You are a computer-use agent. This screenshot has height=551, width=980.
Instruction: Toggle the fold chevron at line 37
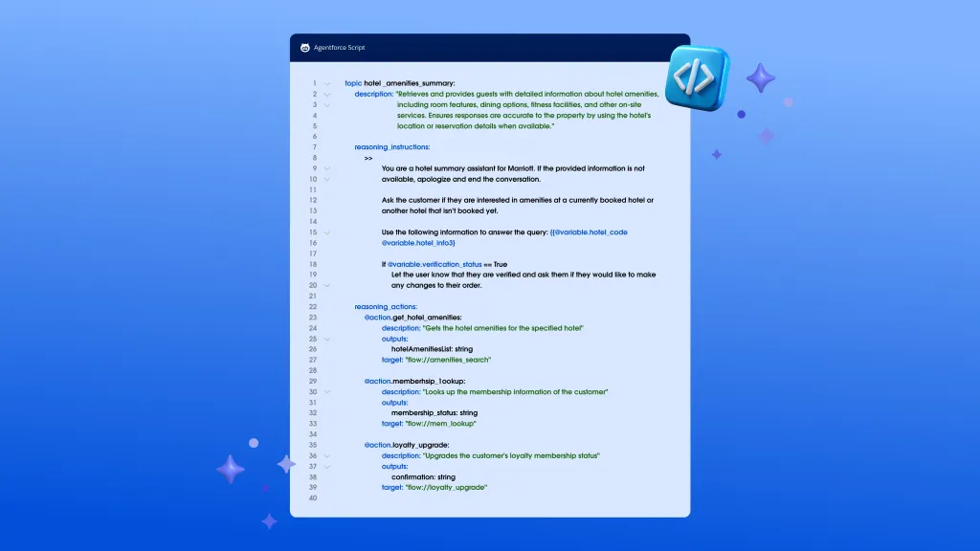327,466
